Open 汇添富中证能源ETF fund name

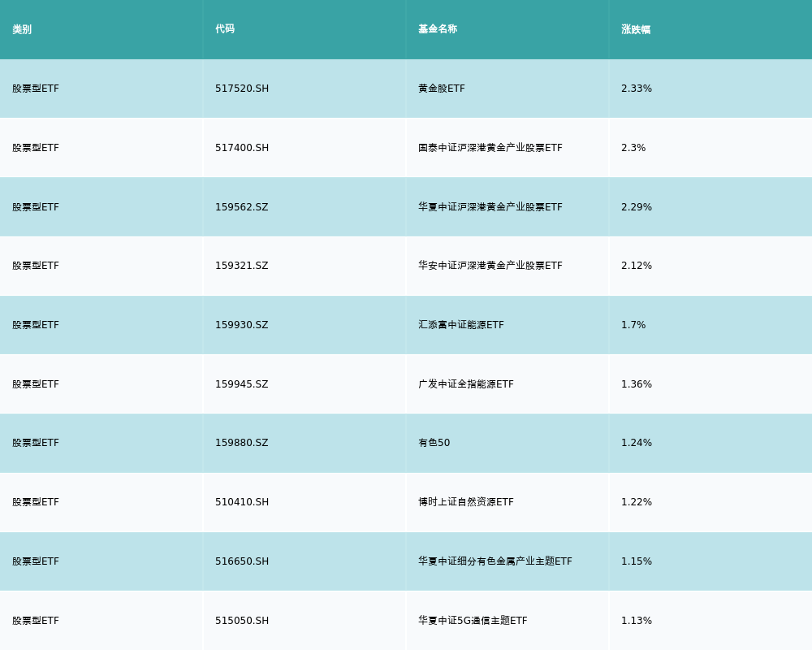461,325
